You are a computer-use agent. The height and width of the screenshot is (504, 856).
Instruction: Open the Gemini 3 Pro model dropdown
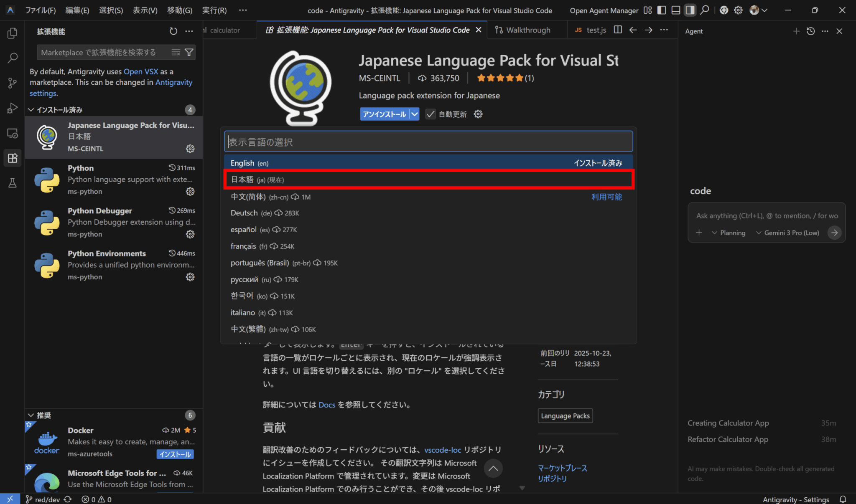(787, 233)
